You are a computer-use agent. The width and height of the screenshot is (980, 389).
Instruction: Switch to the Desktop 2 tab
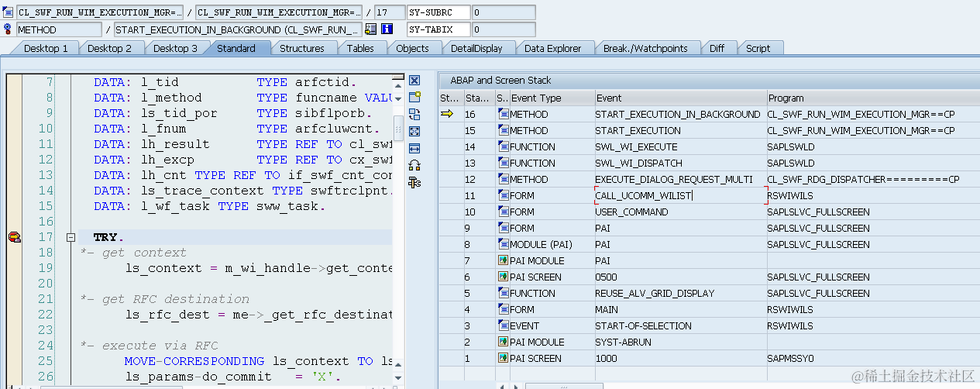point(109,48)
